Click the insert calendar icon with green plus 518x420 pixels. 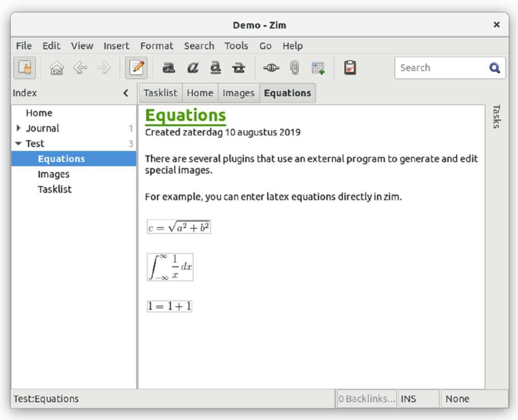click(319, 67)
